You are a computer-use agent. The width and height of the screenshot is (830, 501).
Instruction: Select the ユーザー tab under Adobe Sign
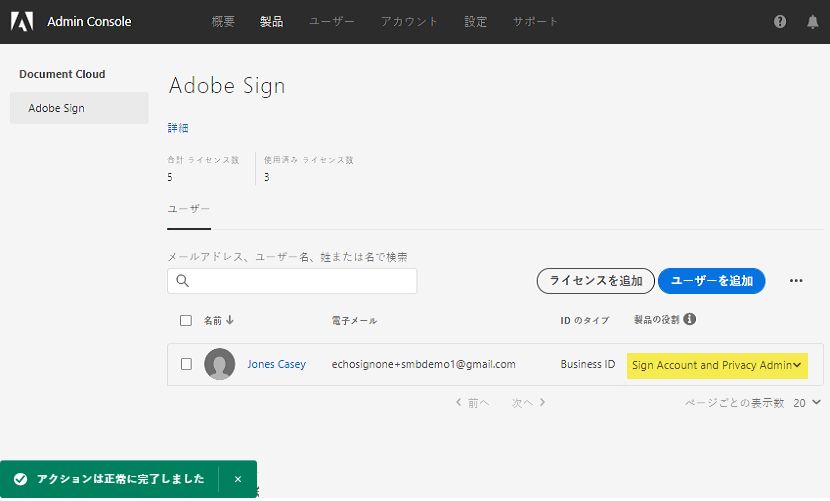(189, 210)
